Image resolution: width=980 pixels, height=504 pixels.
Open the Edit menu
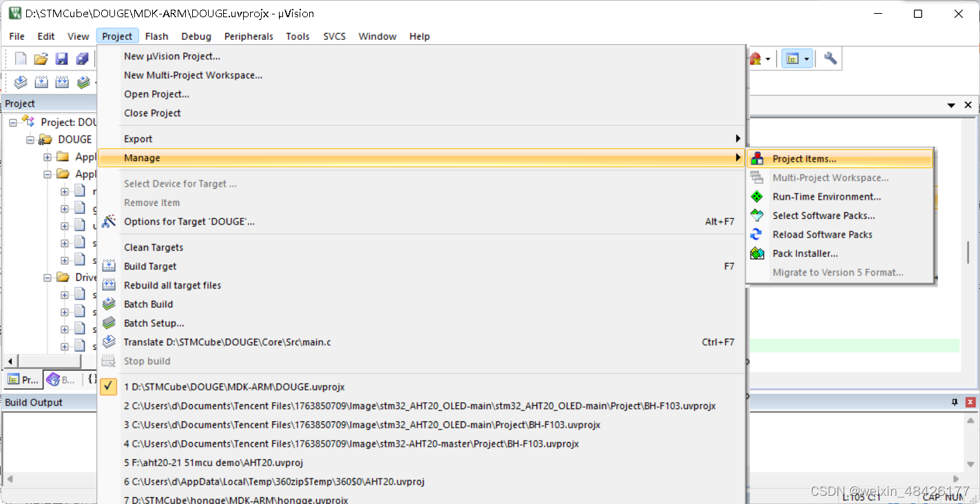46,36
